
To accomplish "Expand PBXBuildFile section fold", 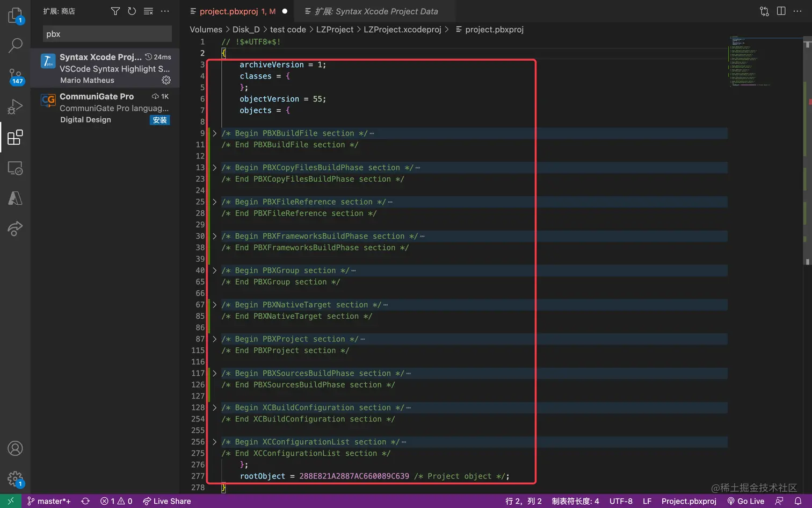I will point(214,133).
